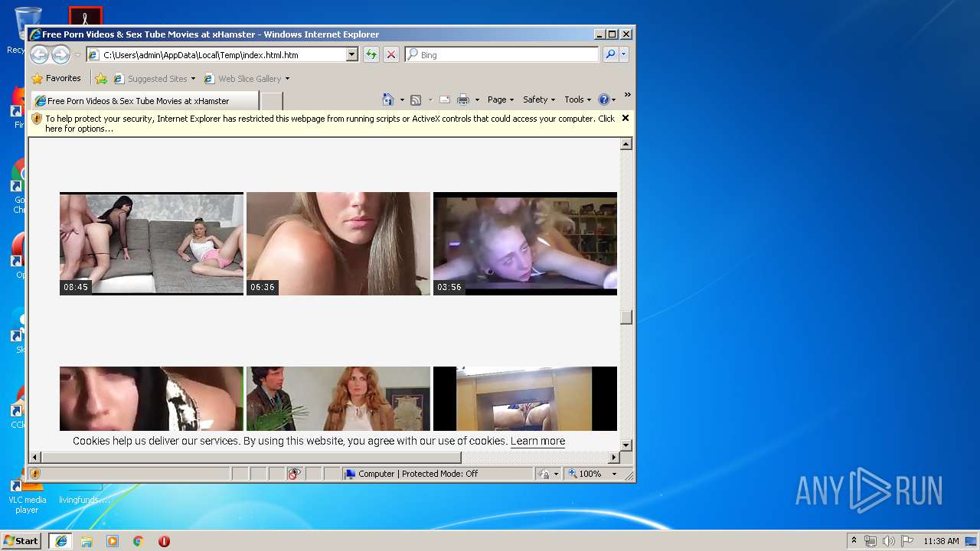Click the horizontal scrollbar left arrow
Screen dimensions: 980x551
click(x=34, y=458)
